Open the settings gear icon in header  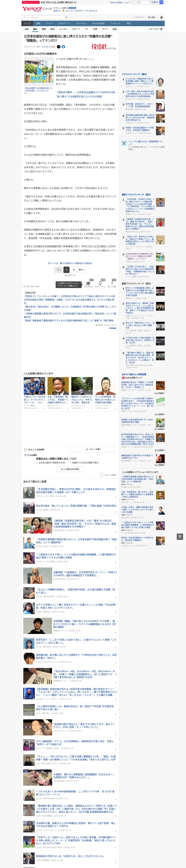[161, 17]
